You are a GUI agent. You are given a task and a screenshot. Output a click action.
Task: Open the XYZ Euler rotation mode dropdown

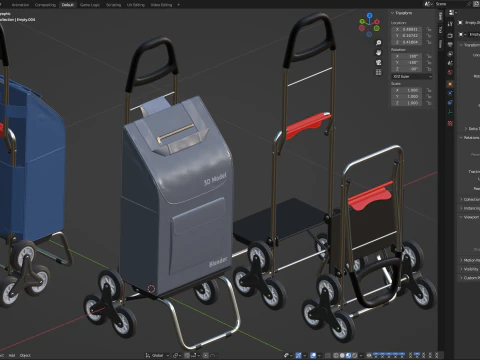[412, 77]
